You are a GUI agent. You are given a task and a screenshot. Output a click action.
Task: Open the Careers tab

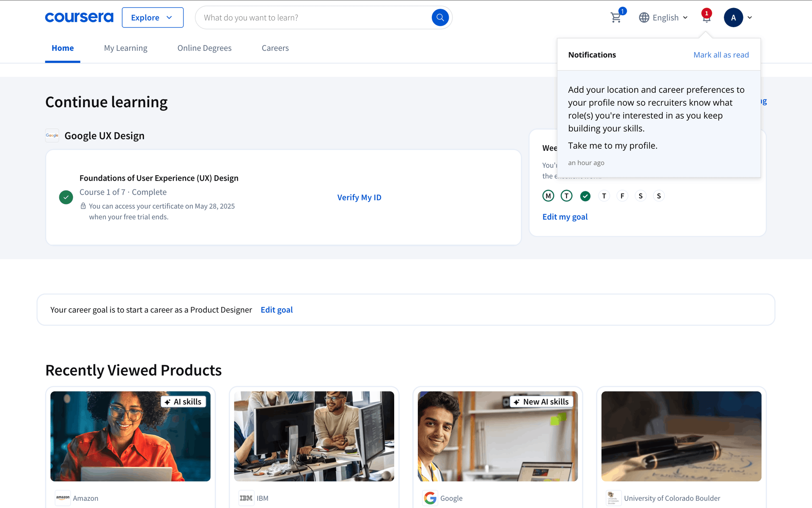(x=275, y=48)
